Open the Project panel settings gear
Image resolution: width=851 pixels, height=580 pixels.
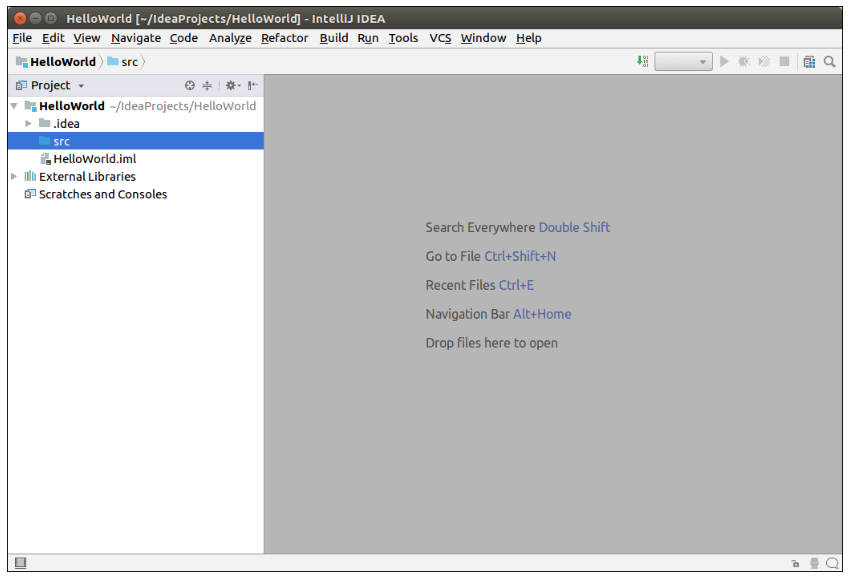[233, 85]
